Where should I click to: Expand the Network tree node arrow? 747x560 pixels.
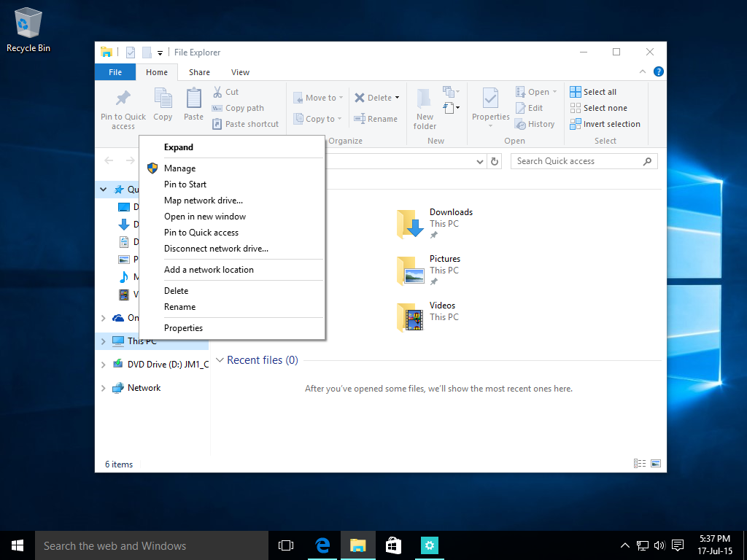[103, 388]
